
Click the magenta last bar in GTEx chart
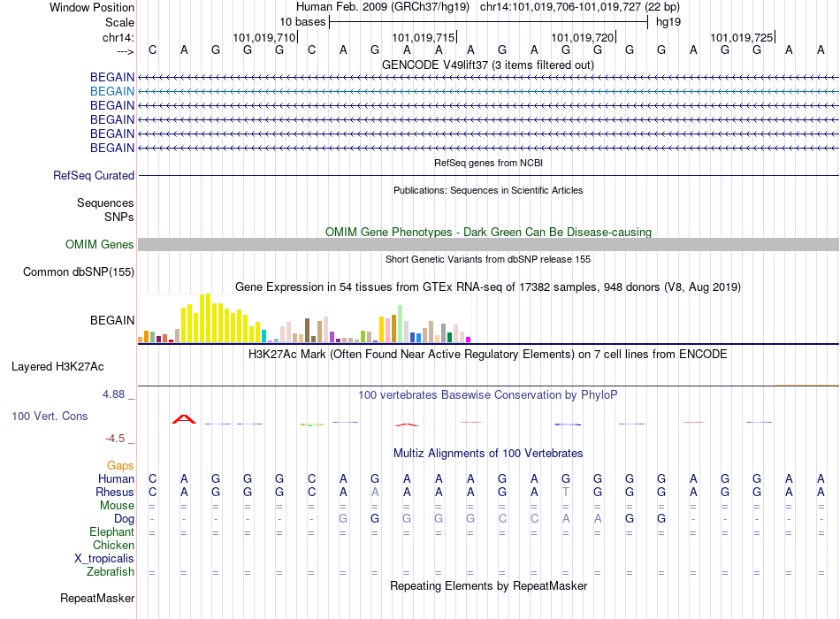point(469,340)
